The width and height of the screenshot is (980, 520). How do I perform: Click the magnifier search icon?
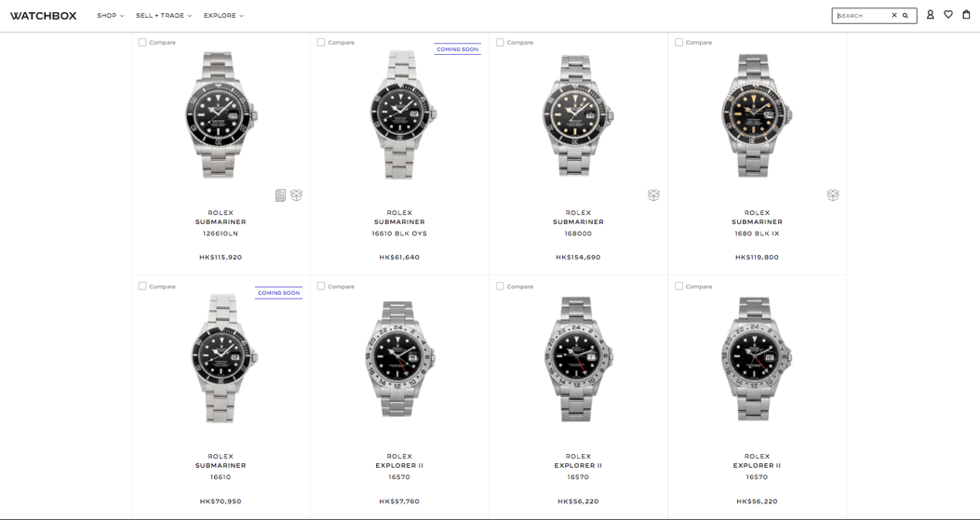(906, 16)
